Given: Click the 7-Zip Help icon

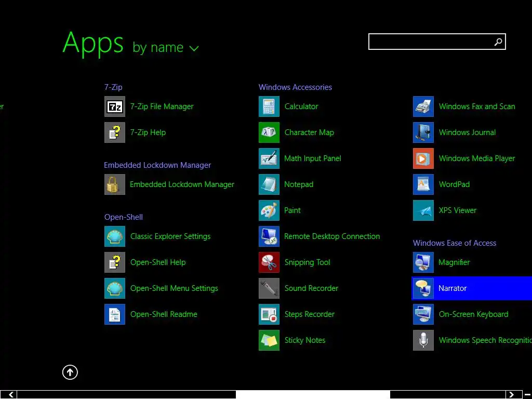Looking at the screenshot, I should [115, 132].
